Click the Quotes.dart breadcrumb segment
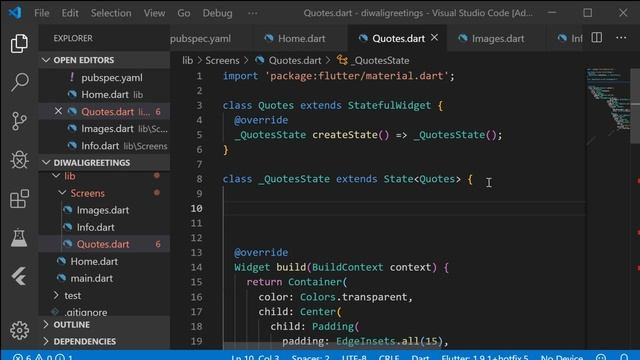The image size is (640, 360). 294,60
